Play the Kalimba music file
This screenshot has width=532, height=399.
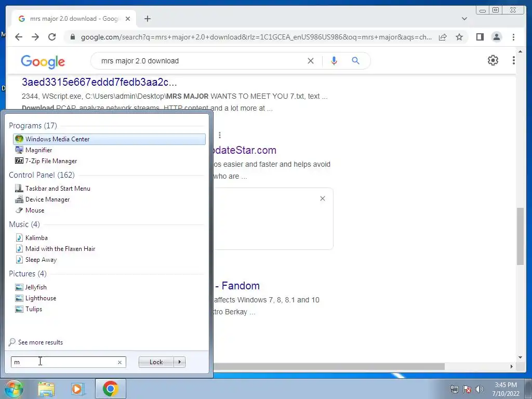point(36,238)
